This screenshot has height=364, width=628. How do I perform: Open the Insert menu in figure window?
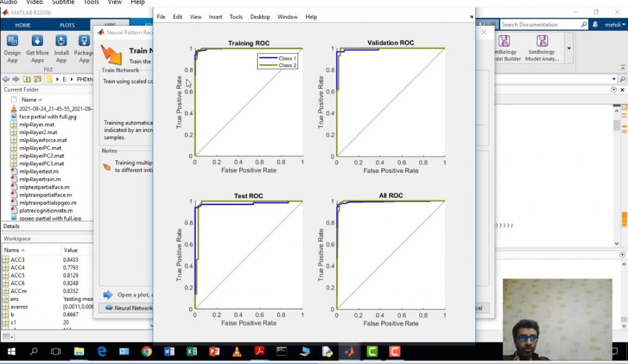point(215,17)
